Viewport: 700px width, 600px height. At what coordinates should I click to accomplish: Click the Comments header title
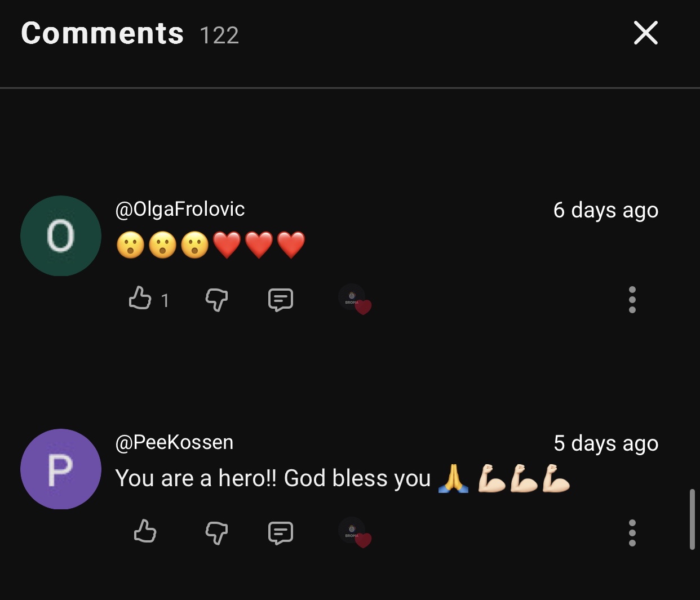[x=102, y=33]
